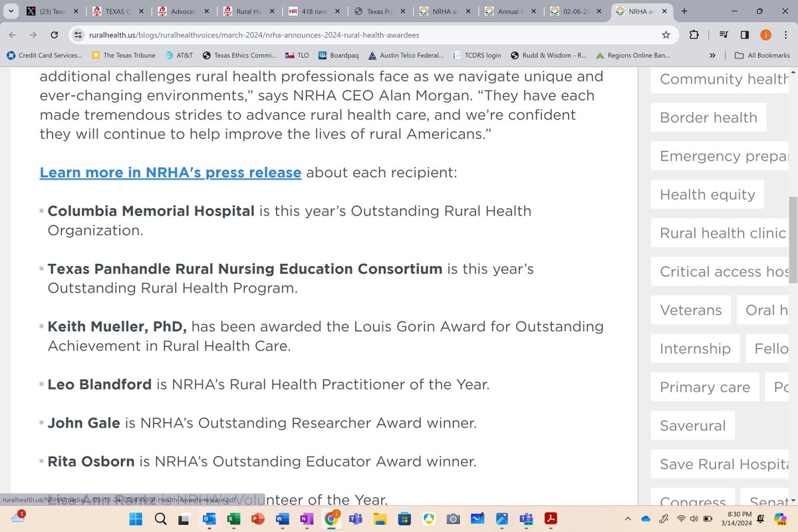Toggle the Chrome side panel
The width and height of the screenshot is (798, 532).
pos(745,35)
